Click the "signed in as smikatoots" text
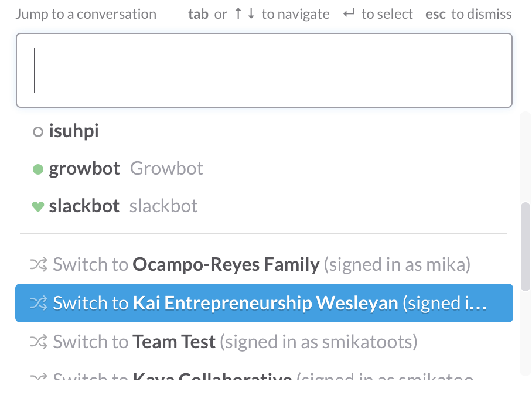532x395 pixels. pos(319,342)
